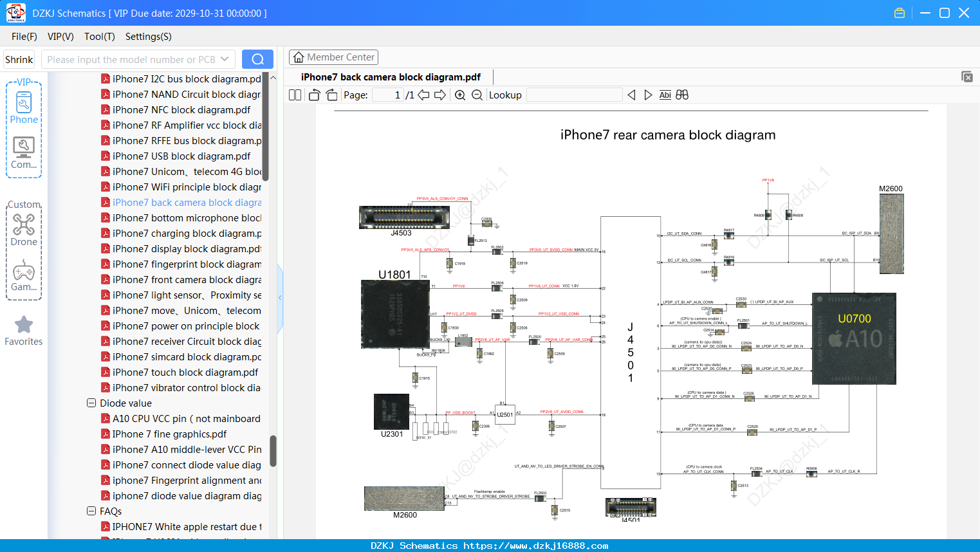
Task: Click the Shrink button
Action: pos(19,59)
